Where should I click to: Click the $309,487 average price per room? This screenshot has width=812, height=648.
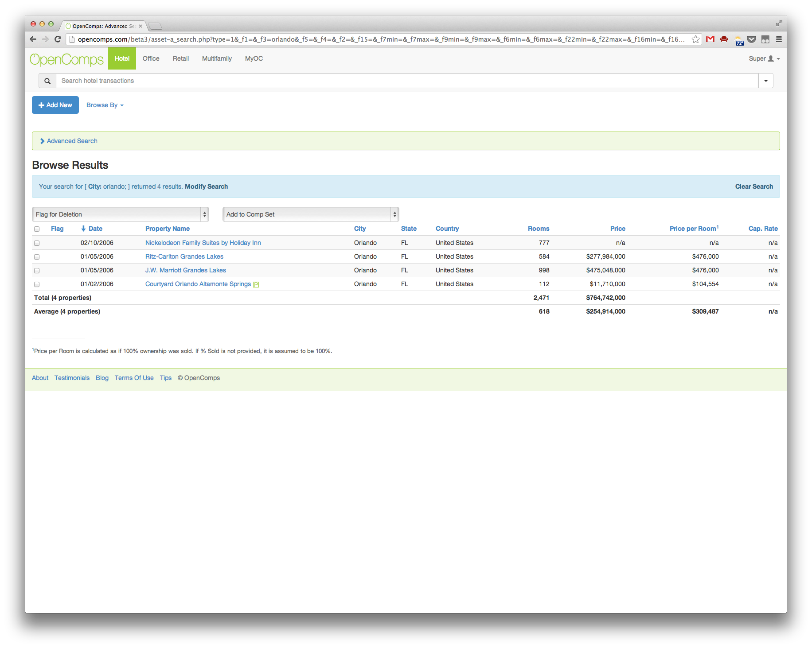(x=705, y=311)
